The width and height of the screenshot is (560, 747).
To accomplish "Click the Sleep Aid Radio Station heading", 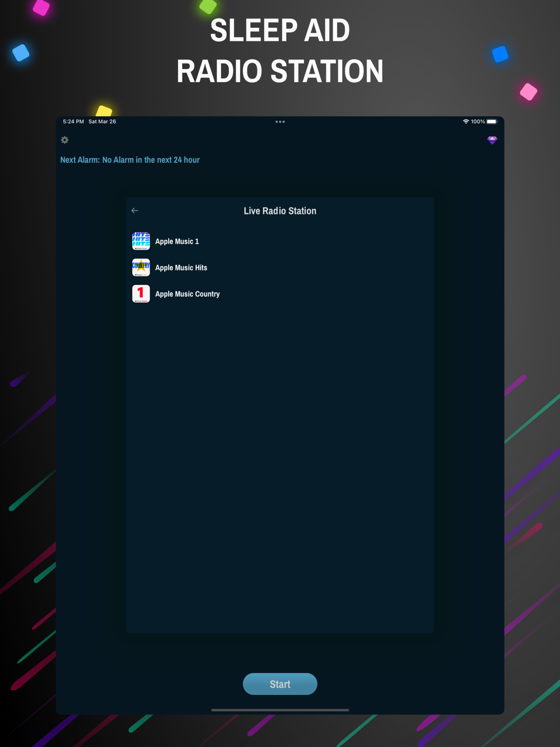I will pos(280,51).
